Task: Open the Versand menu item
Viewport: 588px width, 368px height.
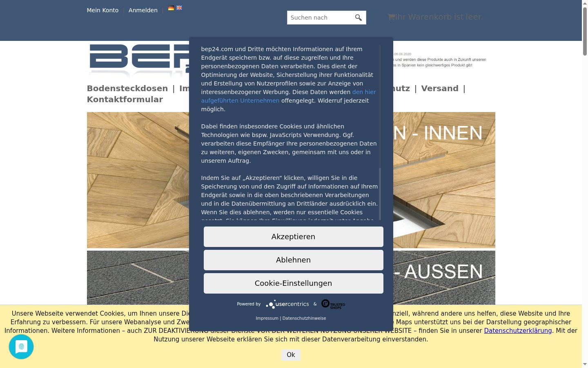Action: point(440,88)
